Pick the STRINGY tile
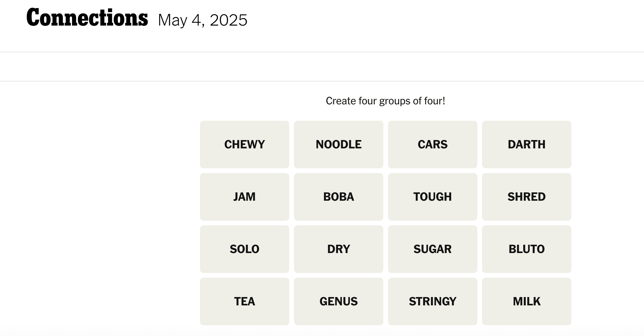This screenshot has width=644, height=336. [x=432, y=302]
